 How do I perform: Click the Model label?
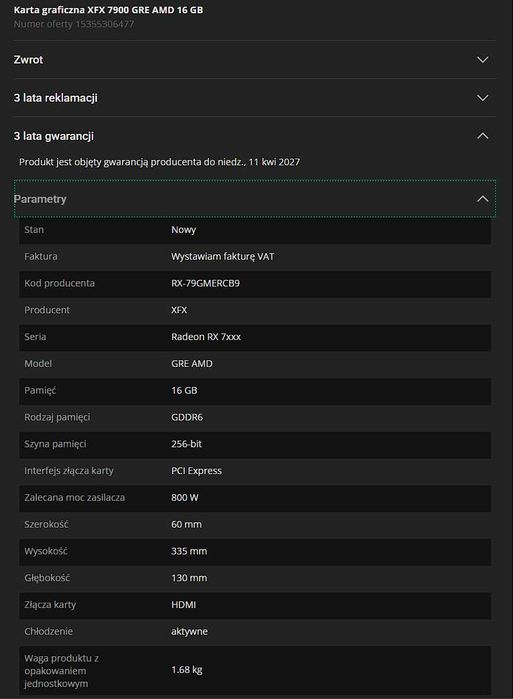click(38, 363)
